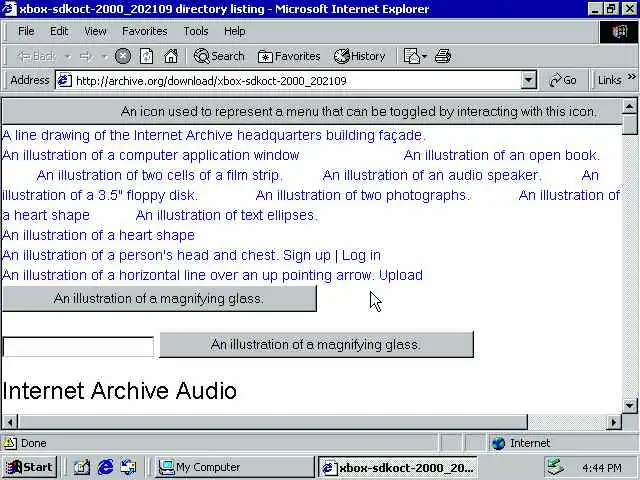640x480 pixels.
Task: Click the Go button
Action: (563, 80)
